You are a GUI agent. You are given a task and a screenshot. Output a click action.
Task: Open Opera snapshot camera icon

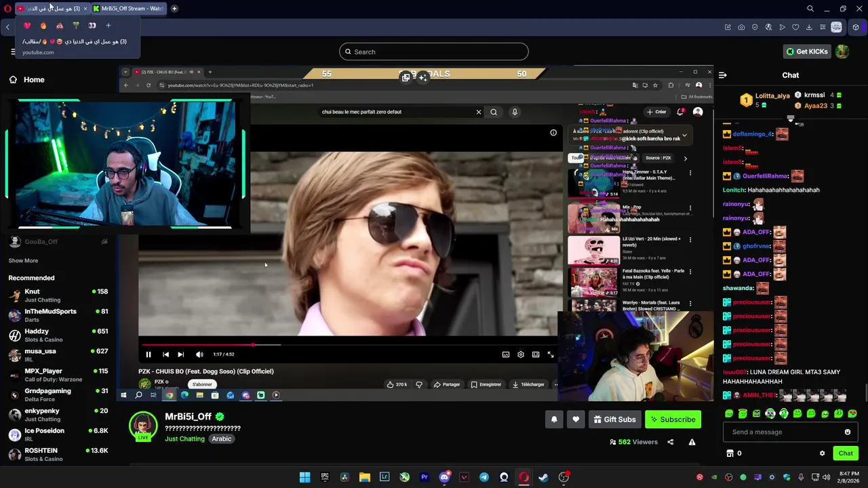741,27
